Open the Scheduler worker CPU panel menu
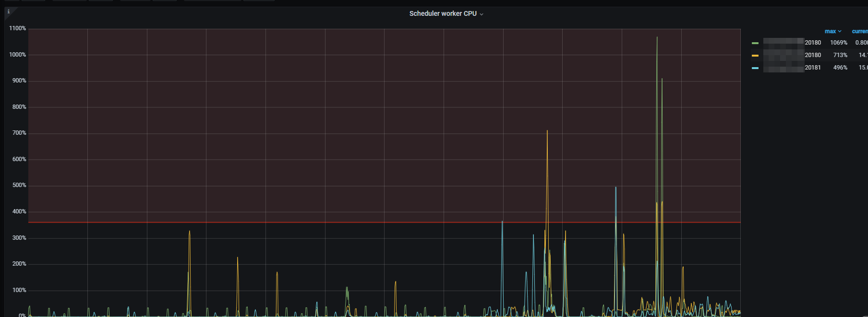The image size is (868, 317). 442,13
